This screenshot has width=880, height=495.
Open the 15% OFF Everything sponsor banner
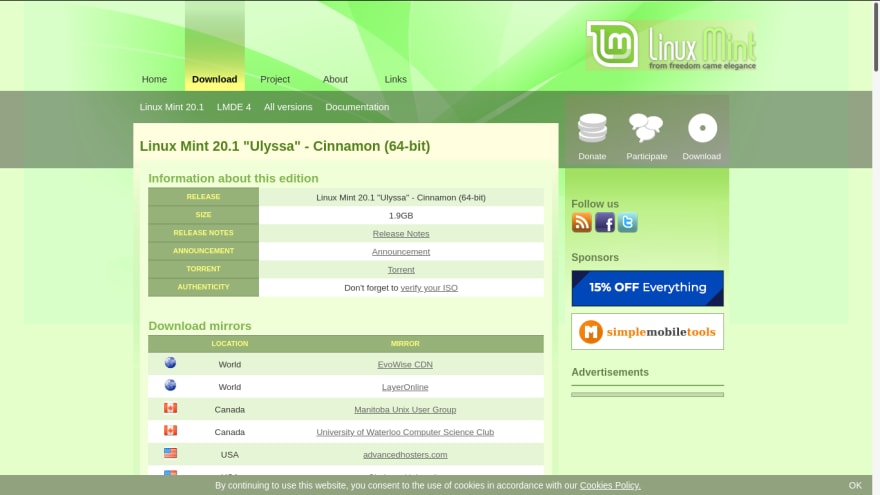(647, 288)
